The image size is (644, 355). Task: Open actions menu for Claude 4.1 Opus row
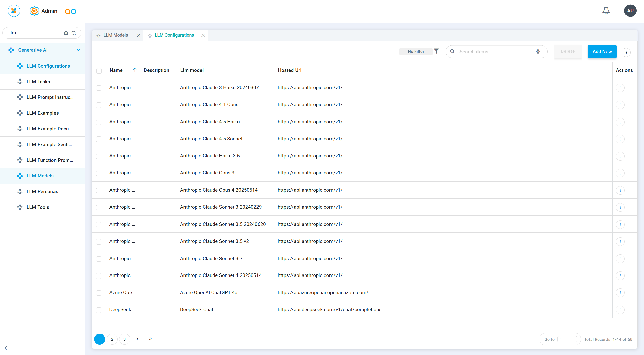620,105
